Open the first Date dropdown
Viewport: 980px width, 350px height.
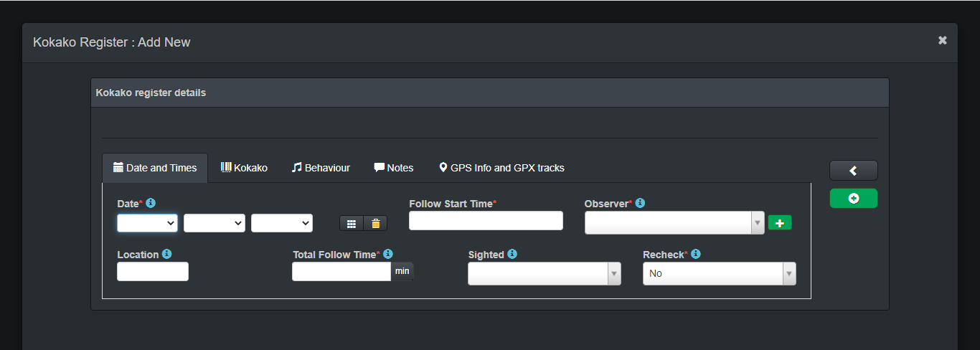[x=147, y=223]
